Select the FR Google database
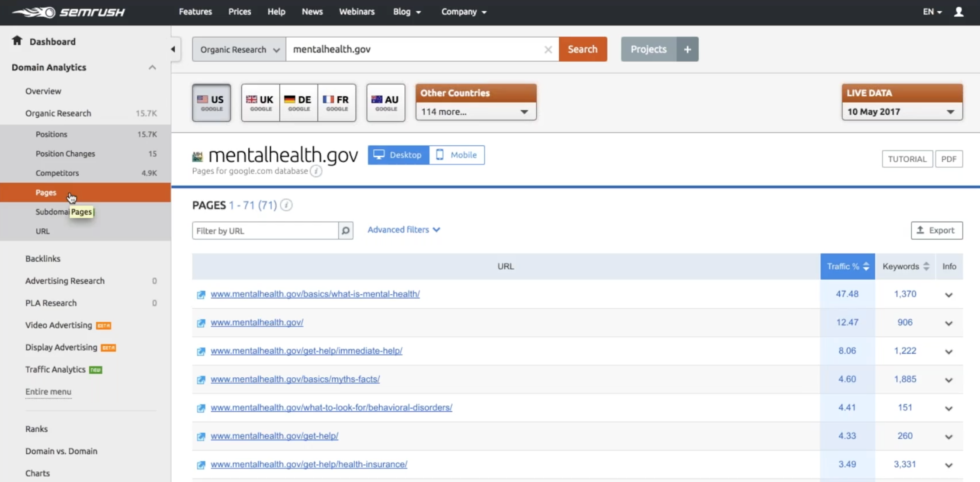Screen dimensions: 980x482 (x=336, y=103)
